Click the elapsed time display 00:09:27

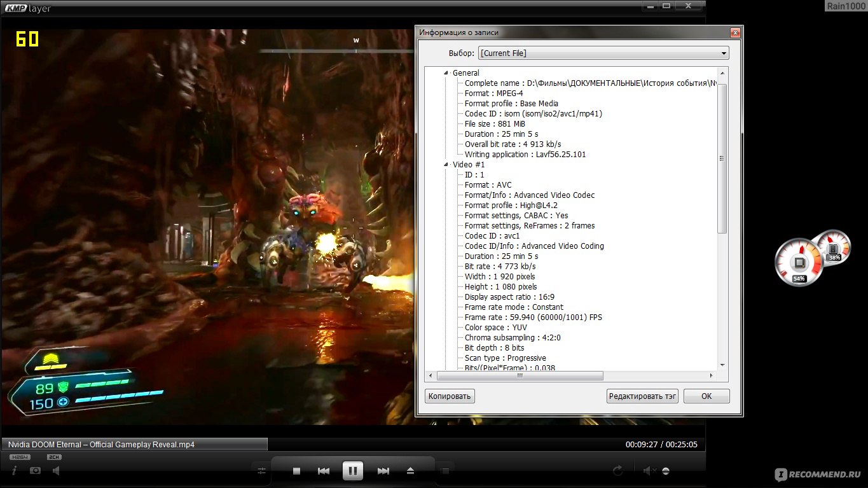coord(642,445)
